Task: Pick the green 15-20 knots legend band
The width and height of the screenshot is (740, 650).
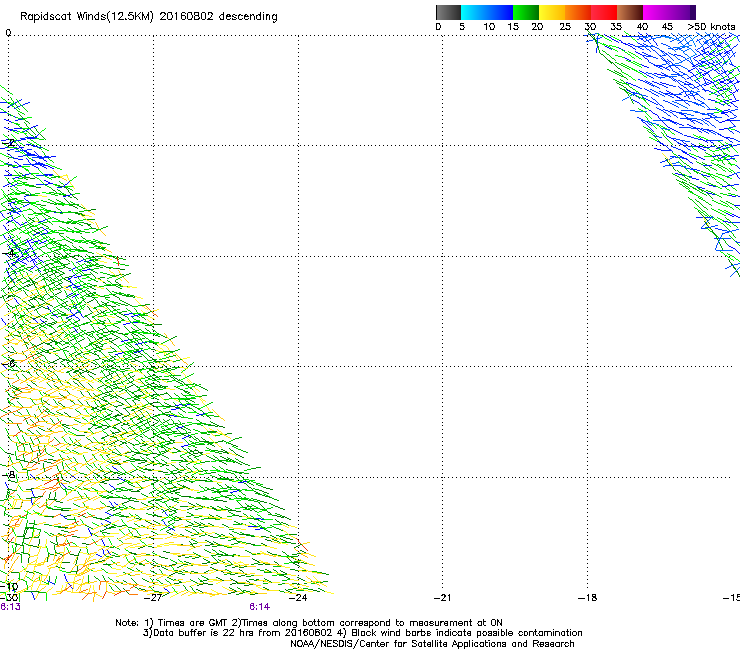Action: point(526,12)
